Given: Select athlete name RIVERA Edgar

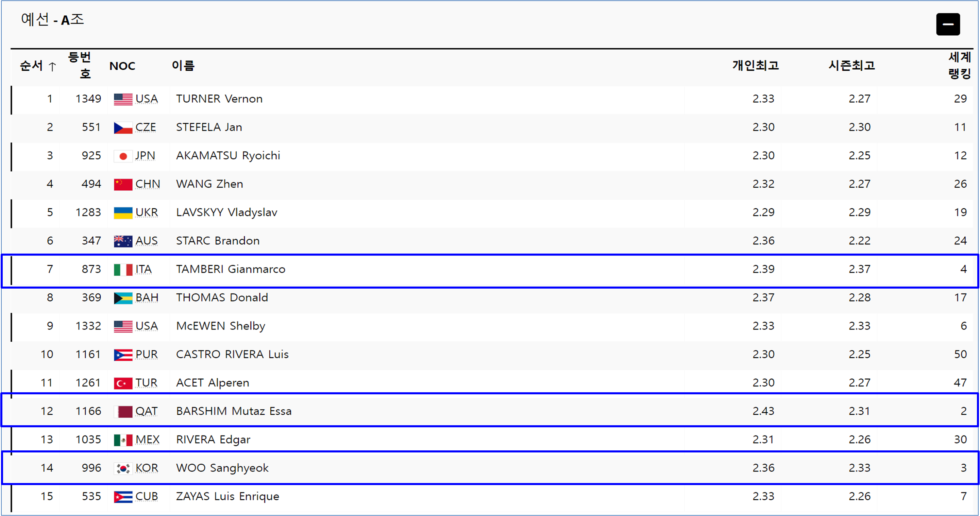Looking at the screenshot, I should coord(213,440).
